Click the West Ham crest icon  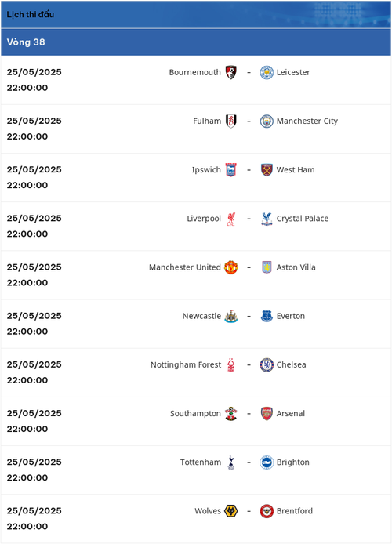coord(267,170)
